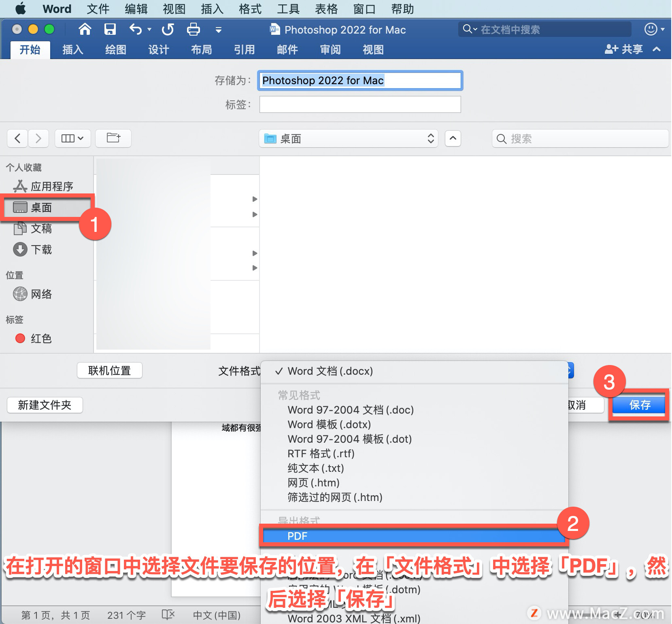Screen dimensions: 672x624
Task: Click the 新建文件夹 button
Action: tap(45, 405)
